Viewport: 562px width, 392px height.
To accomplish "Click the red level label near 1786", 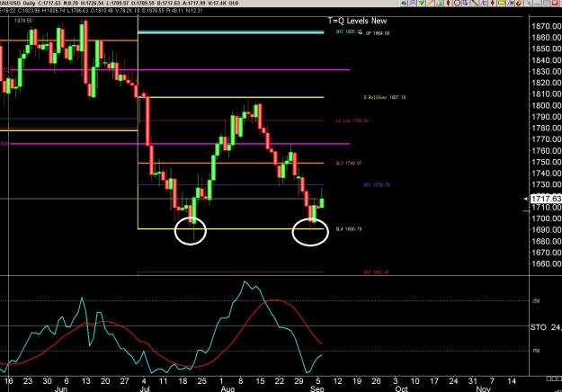I will coord(352,120).
